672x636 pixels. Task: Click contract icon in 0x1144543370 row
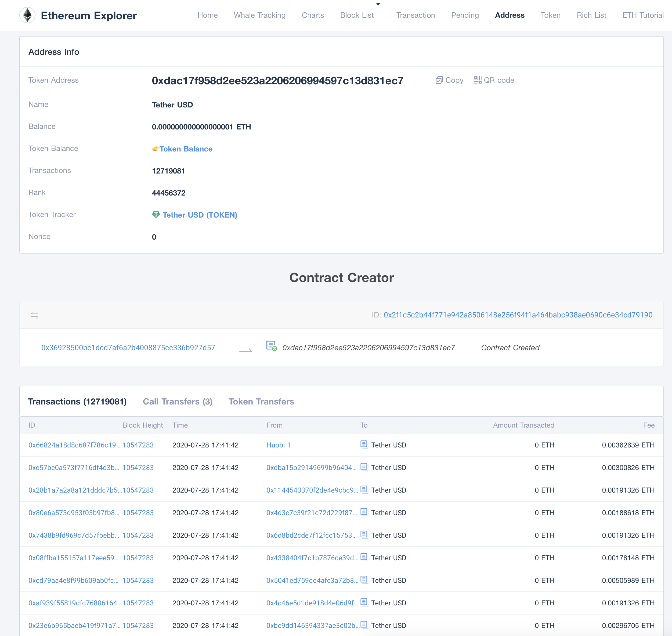point(364,489)
